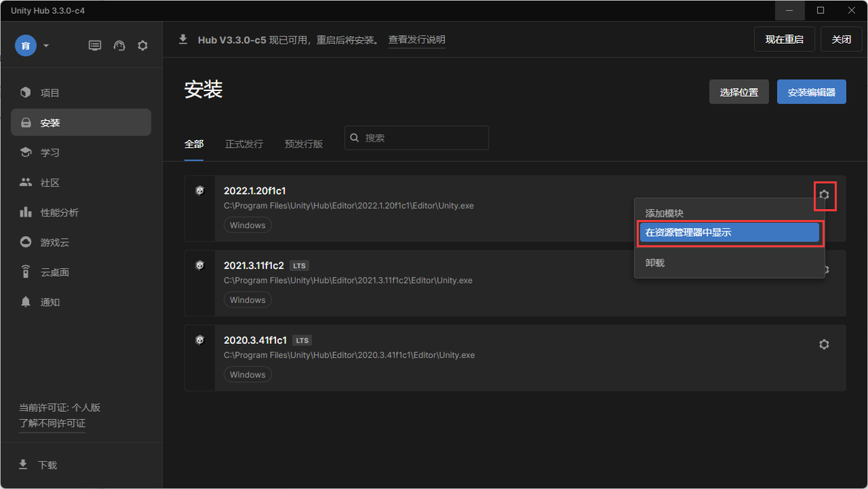Image resolution: width=868 pixels, height=489 pixels.
Task: Click 选择位置 button
Action: pos(739,92)
